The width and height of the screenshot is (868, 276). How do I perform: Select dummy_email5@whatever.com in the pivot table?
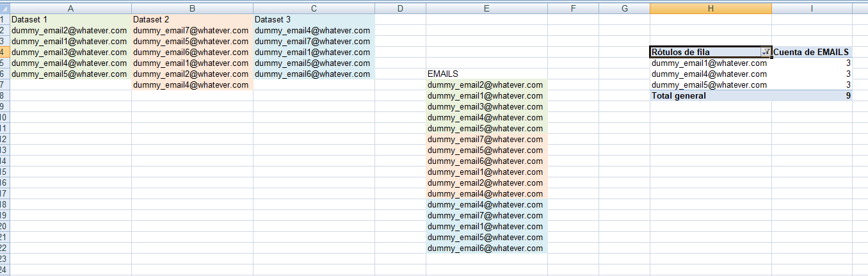(x=711, y=85)
